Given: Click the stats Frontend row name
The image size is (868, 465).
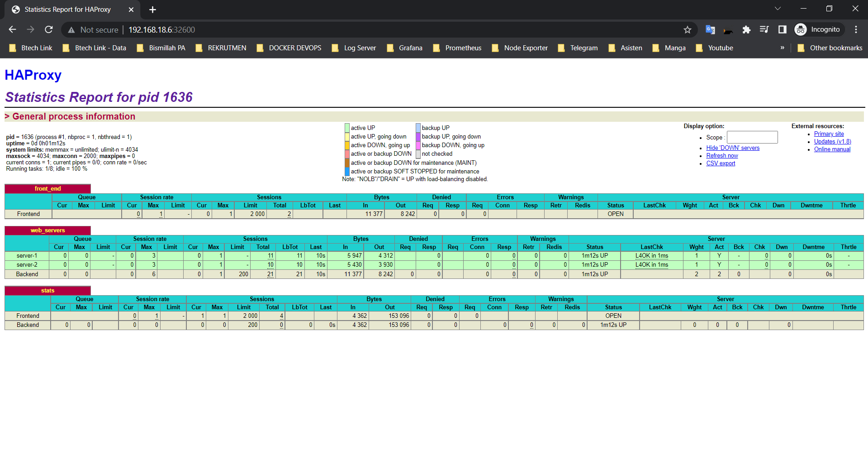Looking at the screenshot, I should 28,316.
